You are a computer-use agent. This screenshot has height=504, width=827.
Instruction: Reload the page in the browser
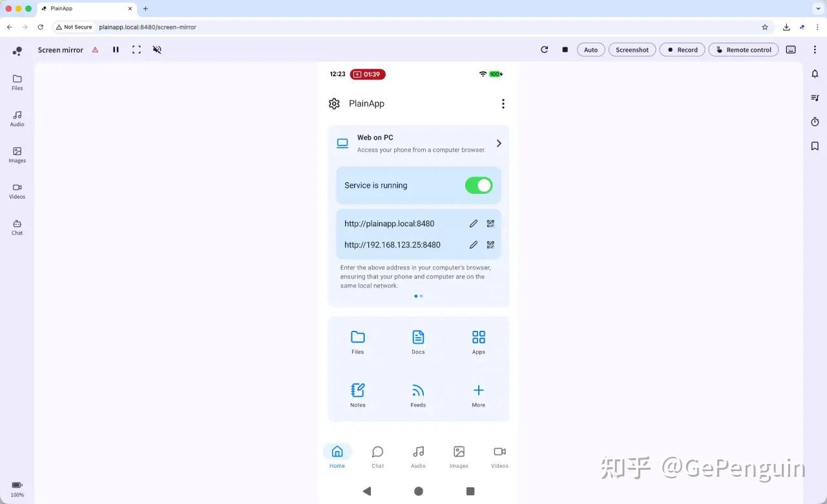pyautogui.click(x=40, y=27)
